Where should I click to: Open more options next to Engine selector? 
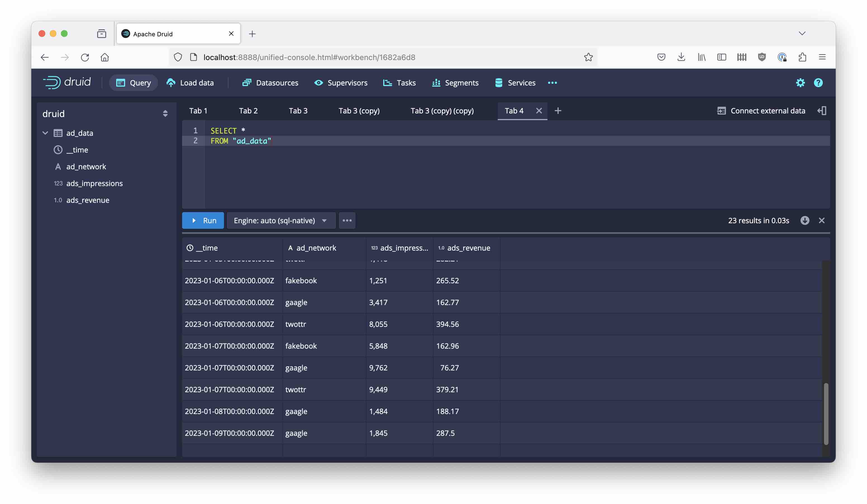coord(347,220)
